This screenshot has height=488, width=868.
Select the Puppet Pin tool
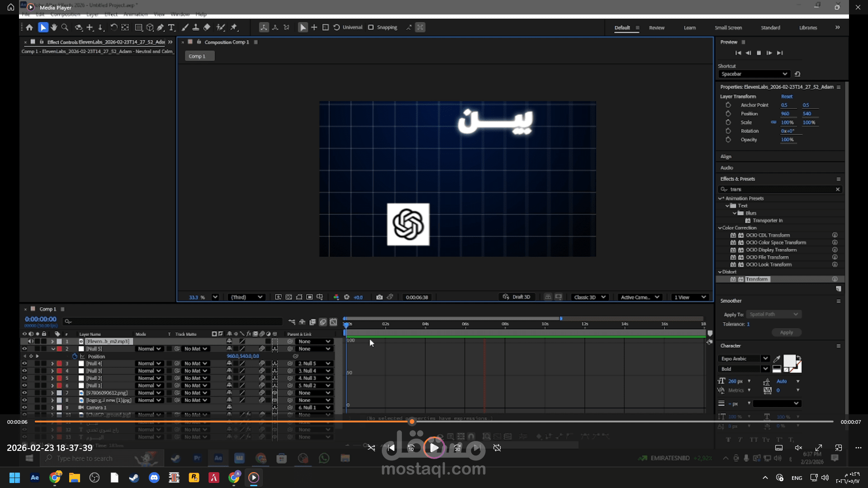click(234, 28)
